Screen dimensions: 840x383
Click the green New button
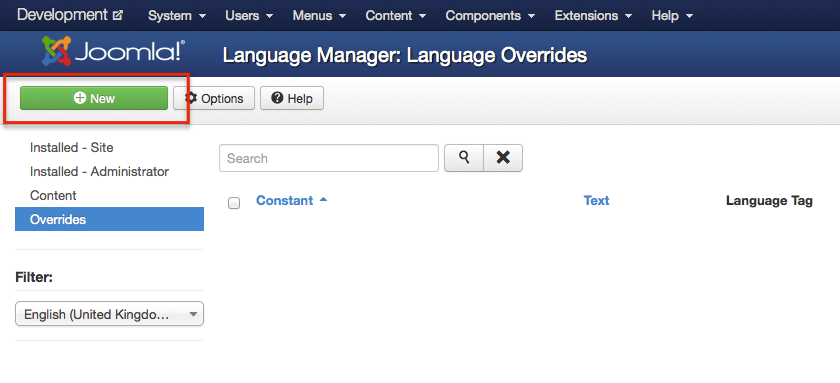pos(94,99)
